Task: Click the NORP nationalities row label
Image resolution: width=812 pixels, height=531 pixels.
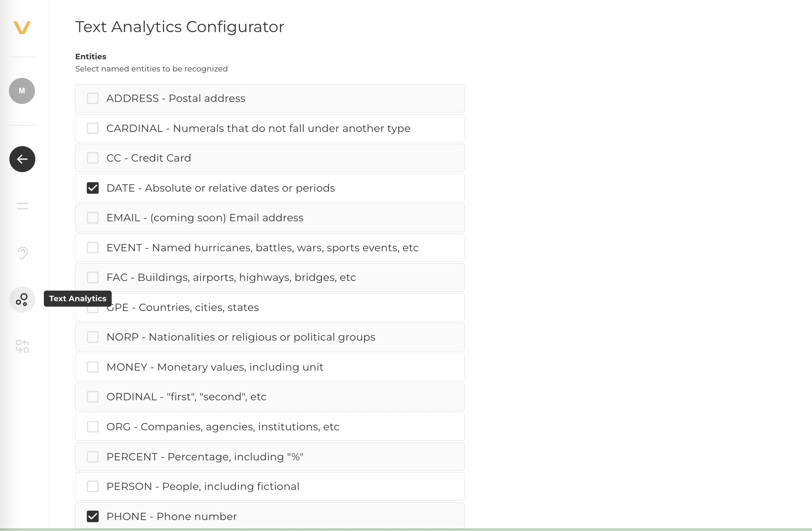Action: pos(241,337)
